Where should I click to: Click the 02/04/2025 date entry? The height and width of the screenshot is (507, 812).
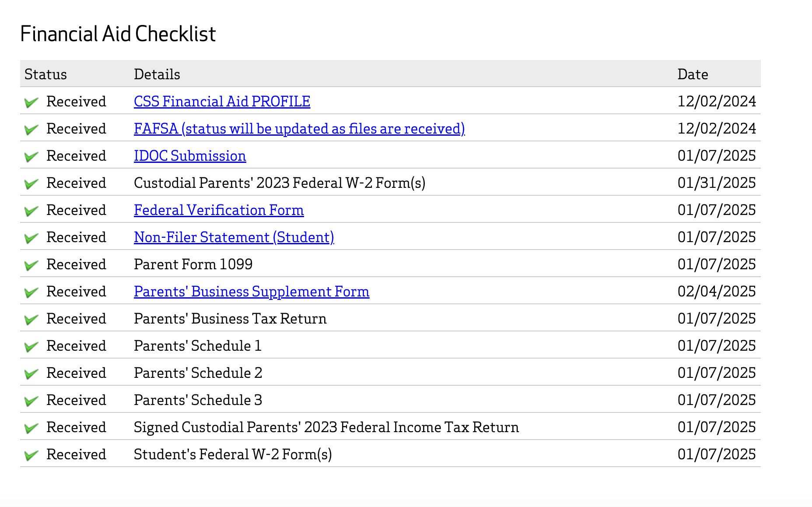click(717, 292)
